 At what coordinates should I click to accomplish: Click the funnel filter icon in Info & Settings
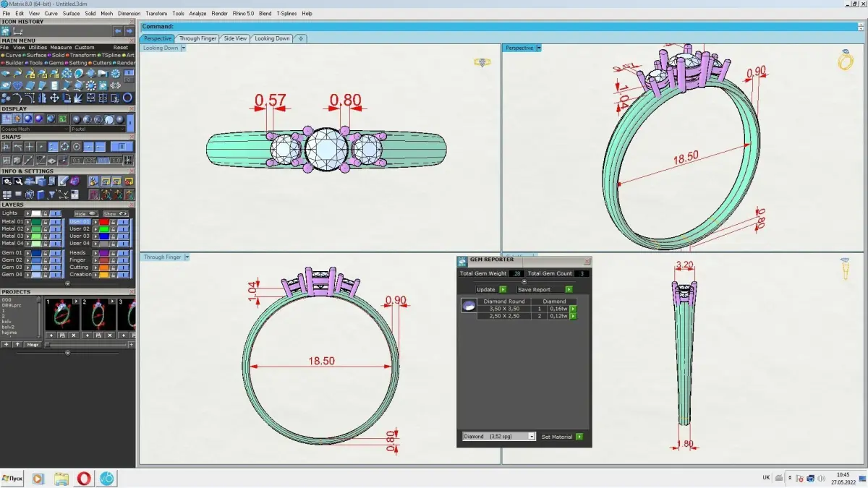[52, 194]
